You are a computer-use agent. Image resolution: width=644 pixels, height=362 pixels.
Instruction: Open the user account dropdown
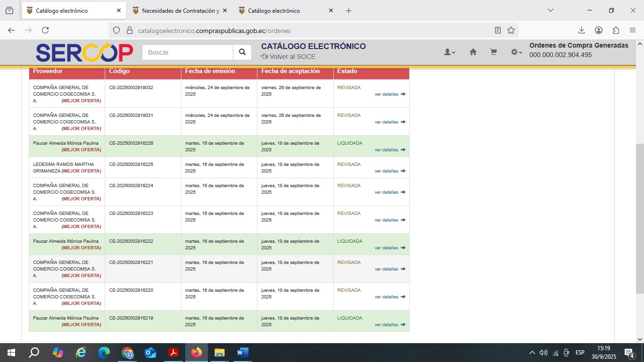click(x=449, y=52)
